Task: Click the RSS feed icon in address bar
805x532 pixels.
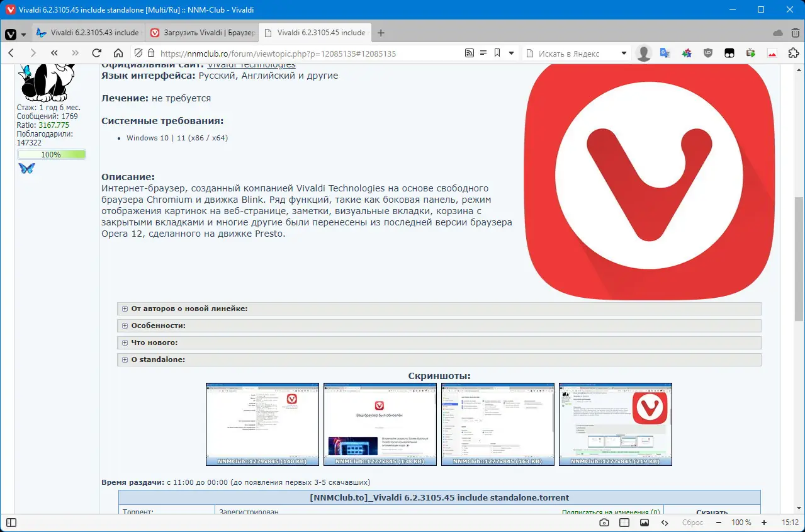Action: pos(469,54)
